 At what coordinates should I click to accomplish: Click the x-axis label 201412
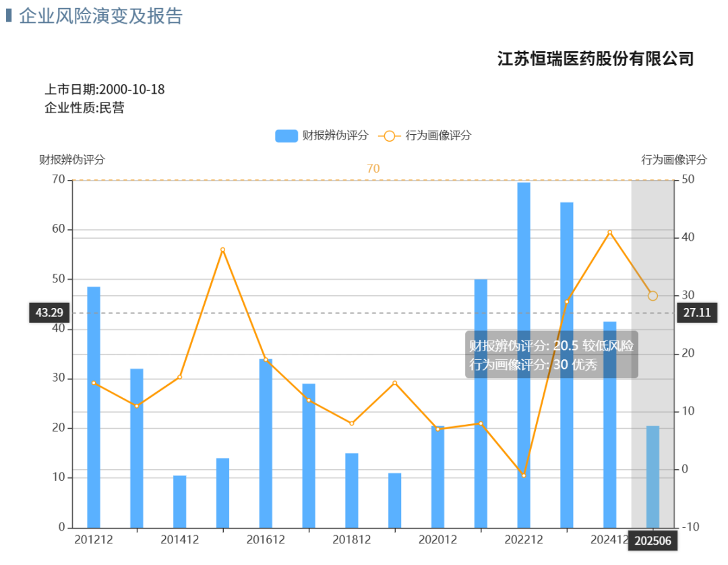[x=180, y=540]
